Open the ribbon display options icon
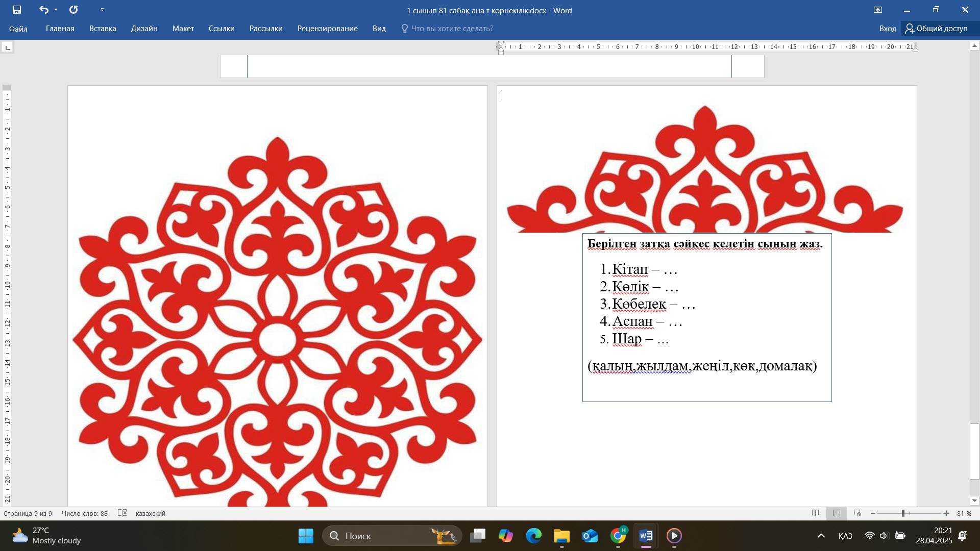980x551 pixels. click(x=877, y=10)
